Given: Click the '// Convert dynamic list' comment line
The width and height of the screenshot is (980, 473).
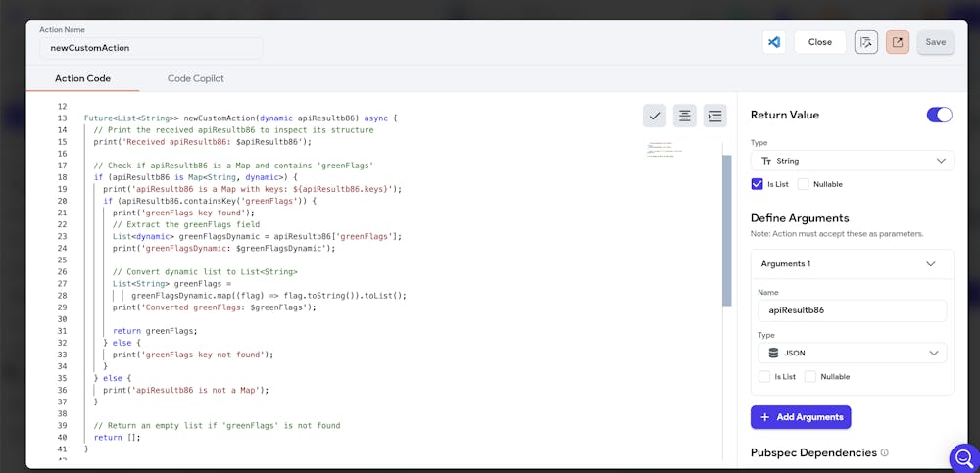Looking at the screenshot, I should point(205,272).
